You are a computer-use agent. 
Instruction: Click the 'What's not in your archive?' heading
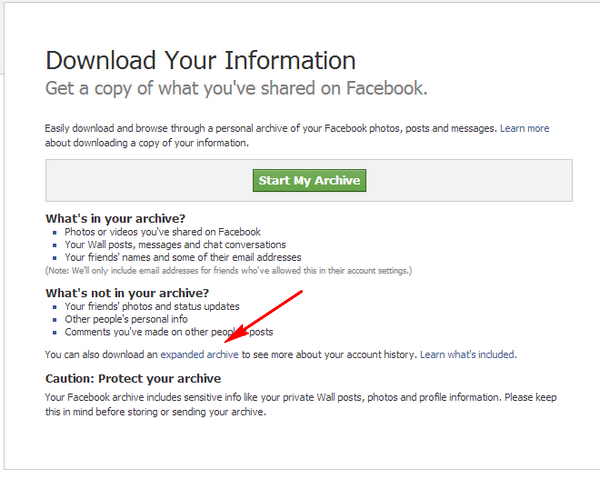(127, 293)
